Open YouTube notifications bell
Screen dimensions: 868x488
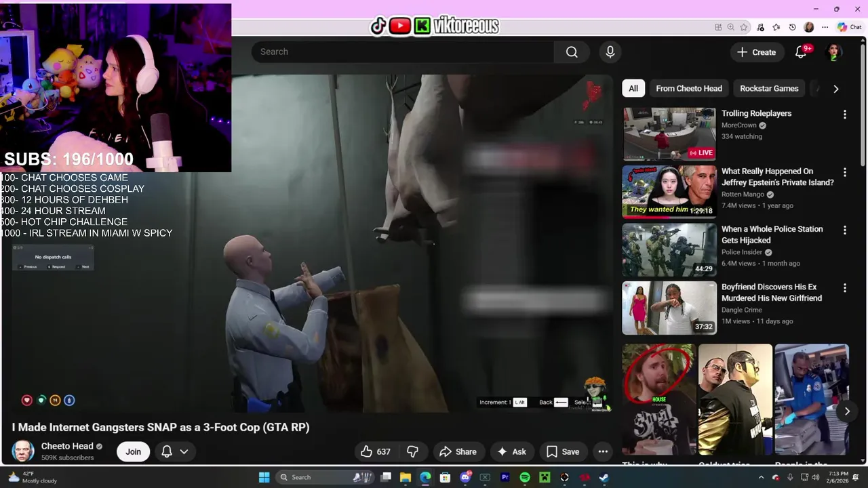pyautogui.click(x=801, y=52)
